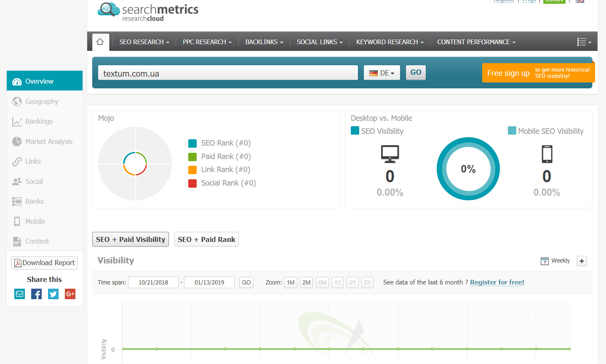Click the Weekly calendar icon
This screenshot has width=606, height=364.
(545, 261)
